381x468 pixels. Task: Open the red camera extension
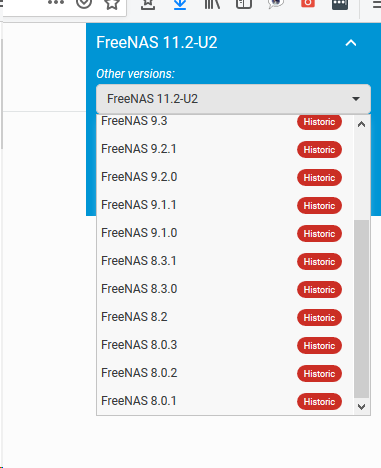(x=308, y=3)
